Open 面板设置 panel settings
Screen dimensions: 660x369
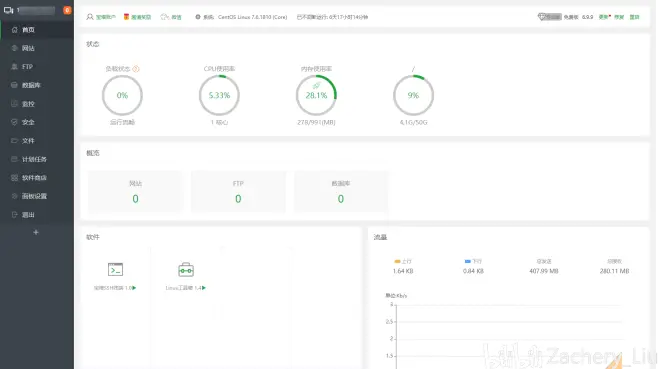coord(37,196)
